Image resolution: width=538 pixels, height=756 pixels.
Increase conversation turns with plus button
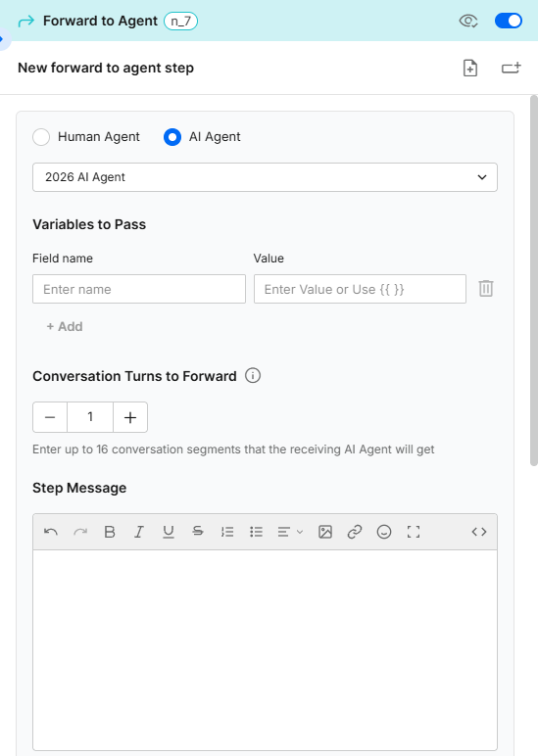[x=130, y=417]
